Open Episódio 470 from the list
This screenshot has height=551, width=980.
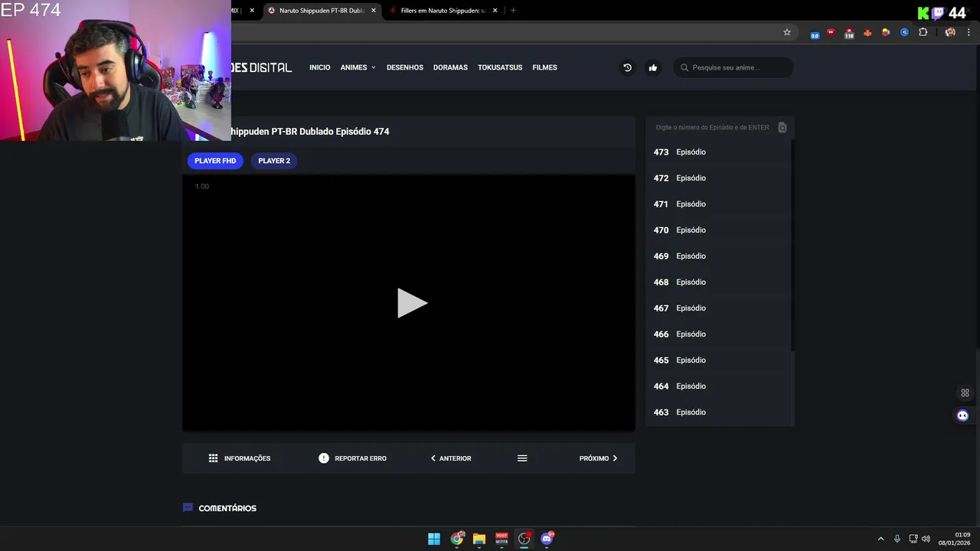pos(719,230)
